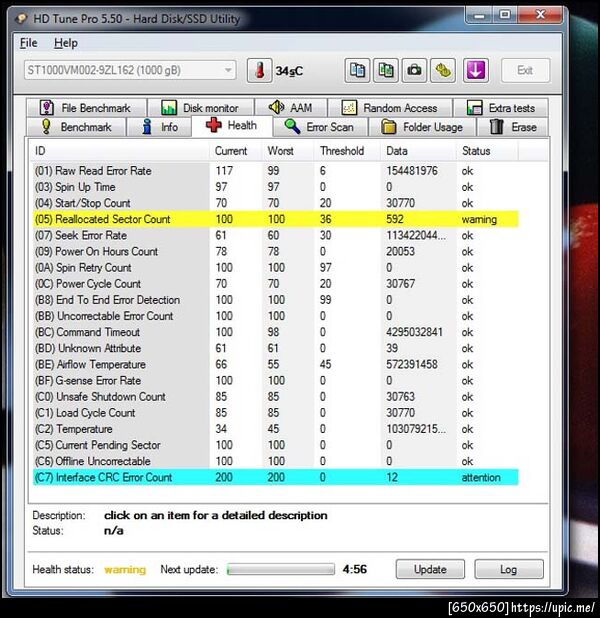This screenshot has height=618, width=600.
Task: Click the data value 154481976
Action: pos(412,171)
